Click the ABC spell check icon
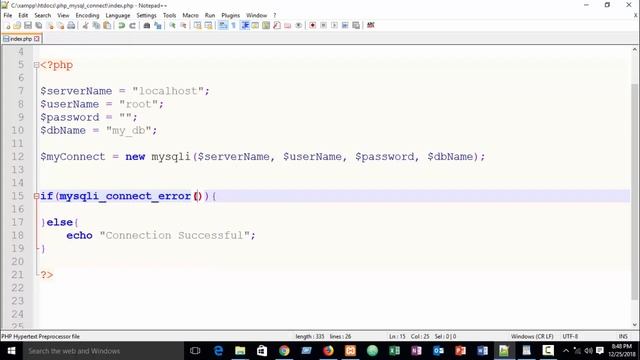This screenshot has width=640, height=360. (x=371, y=26)
